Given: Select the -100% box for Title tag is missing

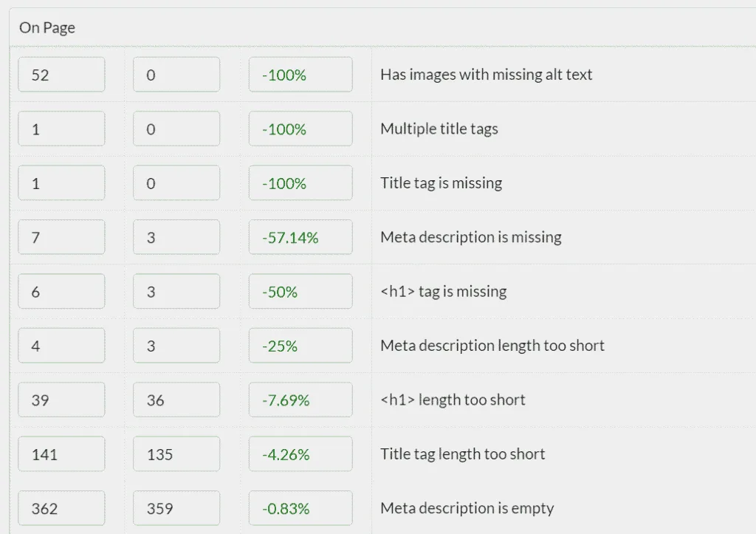Looking at the screenshot, I should pyautogui.click(x=300, y=182).
